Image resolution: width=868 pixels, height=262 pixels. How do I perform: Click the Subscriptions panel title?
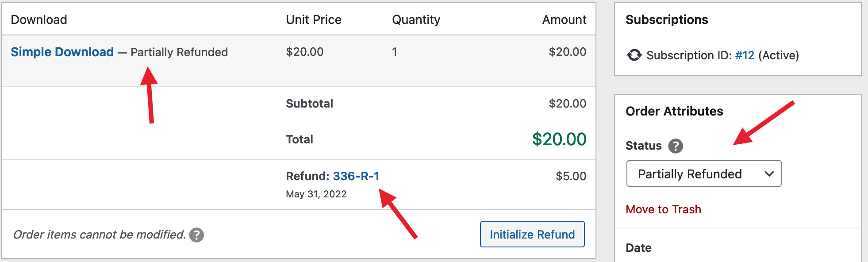(x=666, y=19)
